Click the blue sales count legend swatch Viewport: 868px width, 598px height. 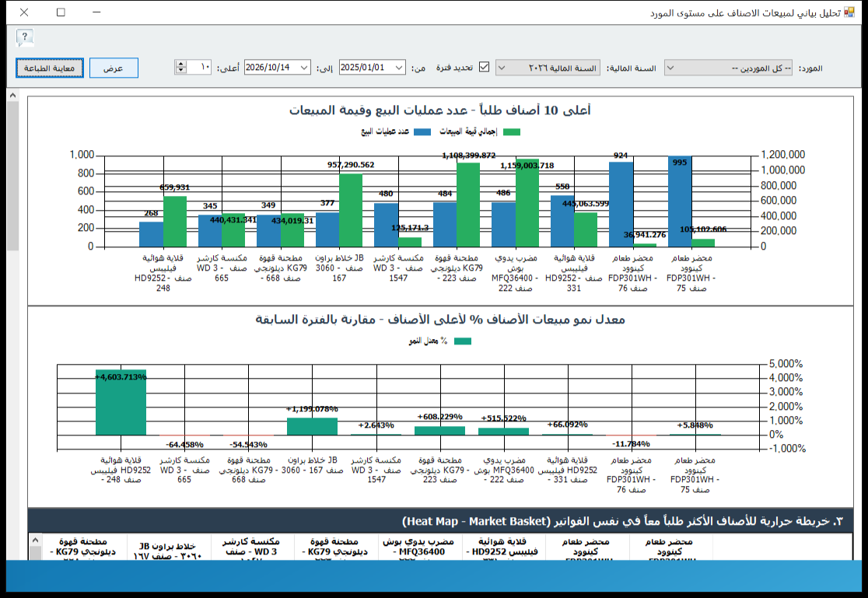pyautogui.click(x=422, y=131)
